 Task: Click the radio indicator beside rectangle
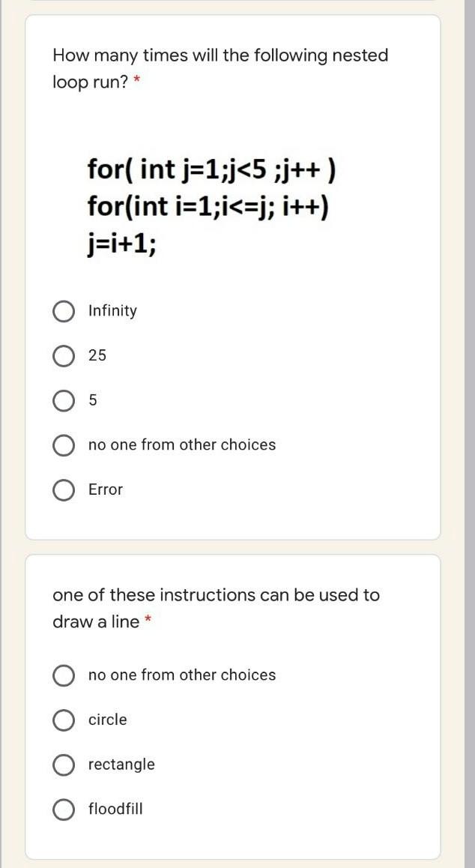click(64, 765)
